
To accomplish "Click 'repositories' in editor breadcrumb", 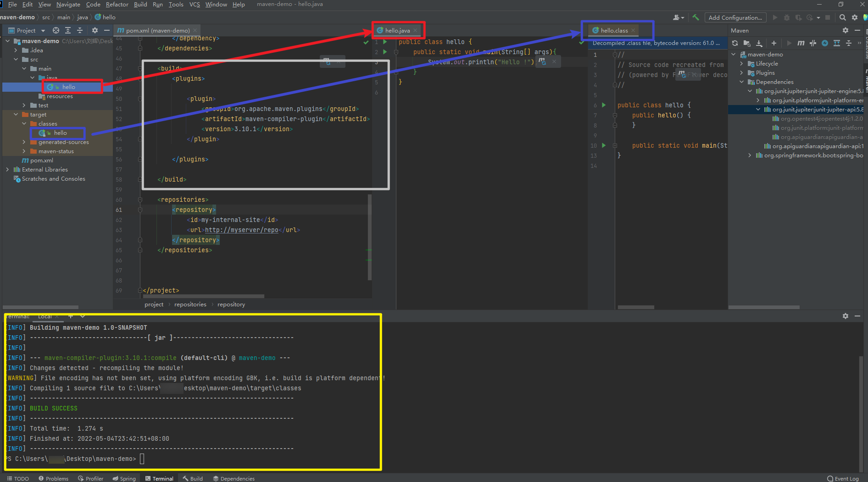I will click(x=190, y=305).
